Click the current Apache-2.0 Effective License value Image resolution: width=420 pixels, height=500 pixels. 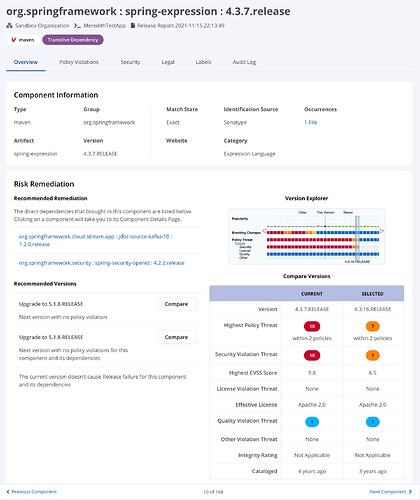click(312, 405)
